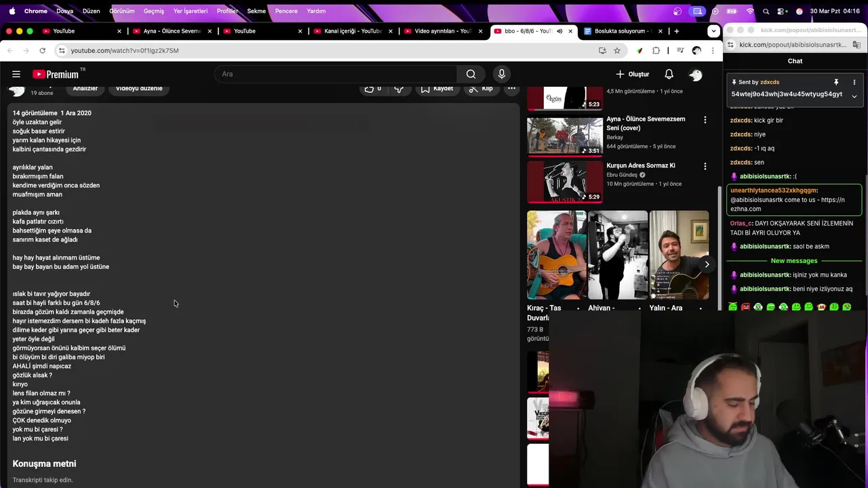Click the Yalın - Ara short title
The height and width of the screenshot is (488, 868).
coord(665,308)
